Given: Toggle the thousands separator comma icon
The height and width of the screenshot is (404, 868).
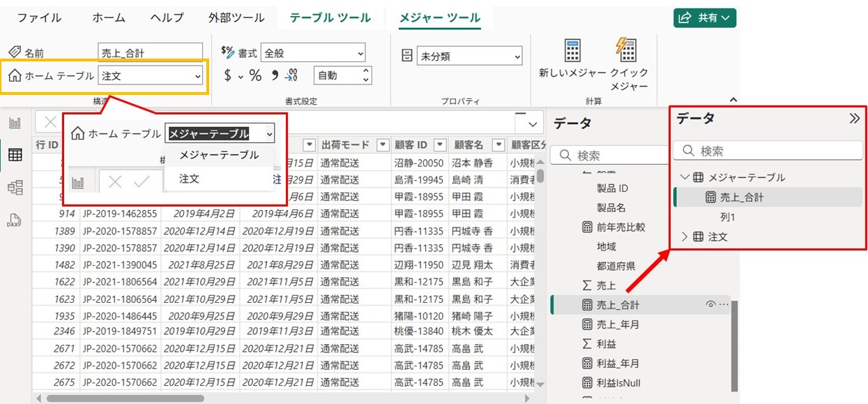Looking at the screenshot, I should click(275, 75).
